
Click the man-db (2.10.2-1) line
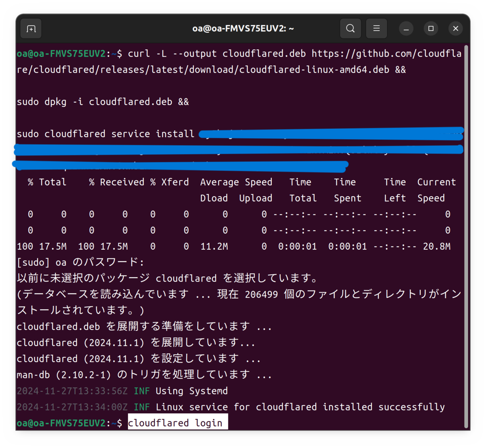click(144, 375)
